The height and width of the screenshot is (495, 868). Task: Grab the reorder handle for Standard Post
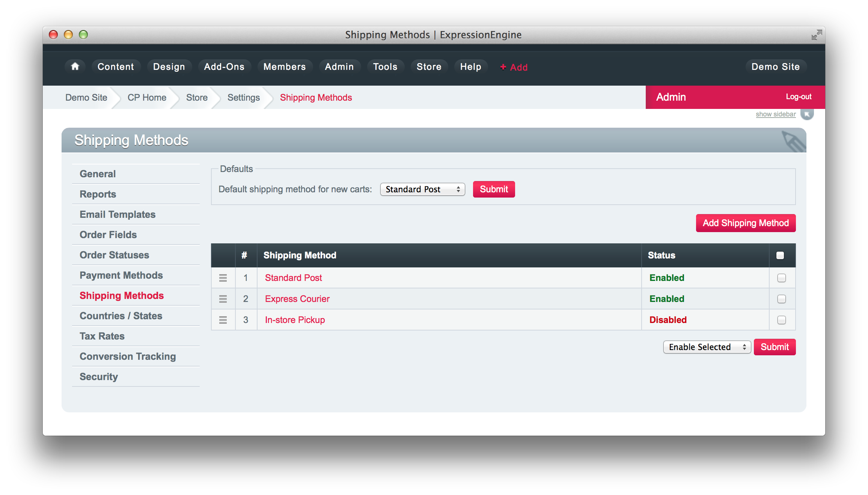[x=223, y=278]
